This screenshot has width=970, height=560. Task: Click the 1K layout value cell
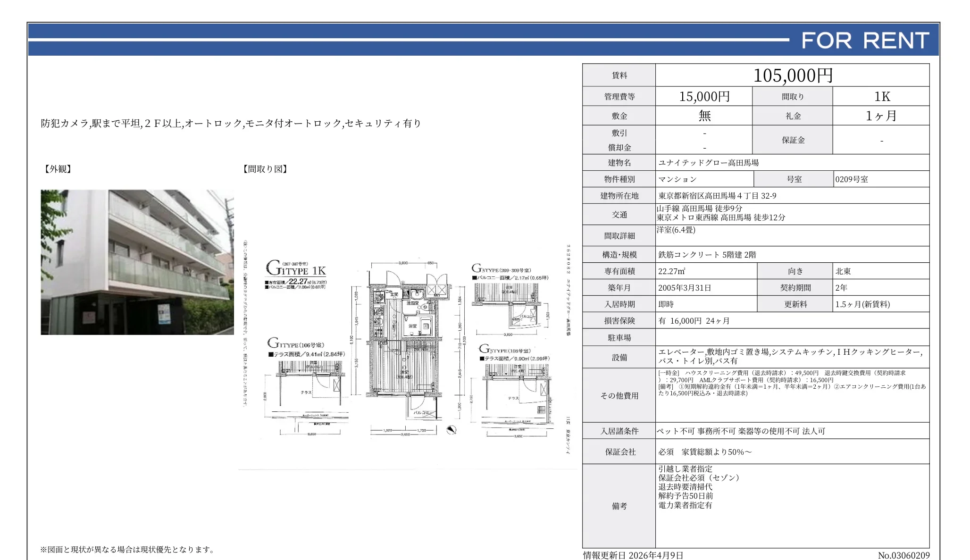[881, 97]
